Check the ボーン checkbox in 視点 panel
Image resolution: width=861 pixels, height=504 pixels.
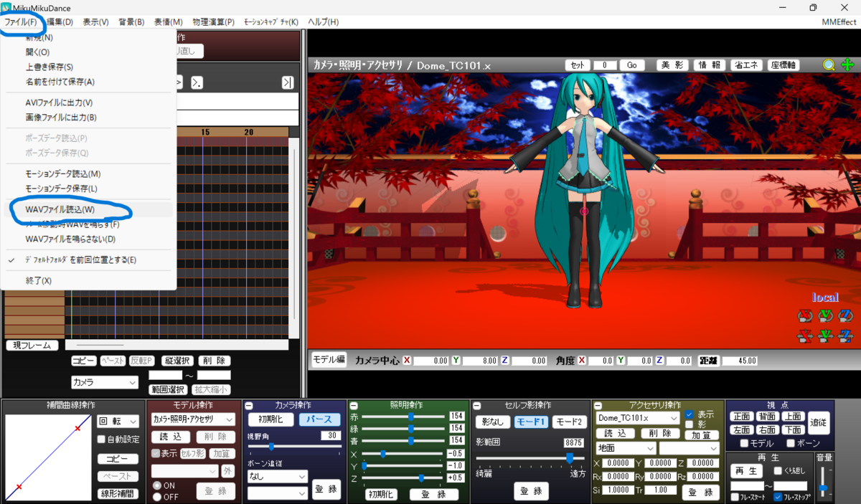[791, 444]
